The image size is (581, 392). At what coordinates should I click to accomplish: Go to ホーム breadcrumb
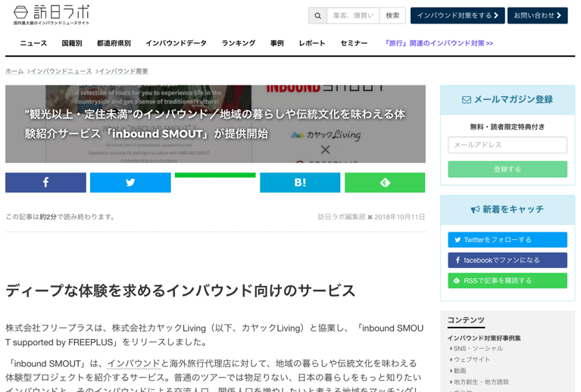tap(14, 71)
